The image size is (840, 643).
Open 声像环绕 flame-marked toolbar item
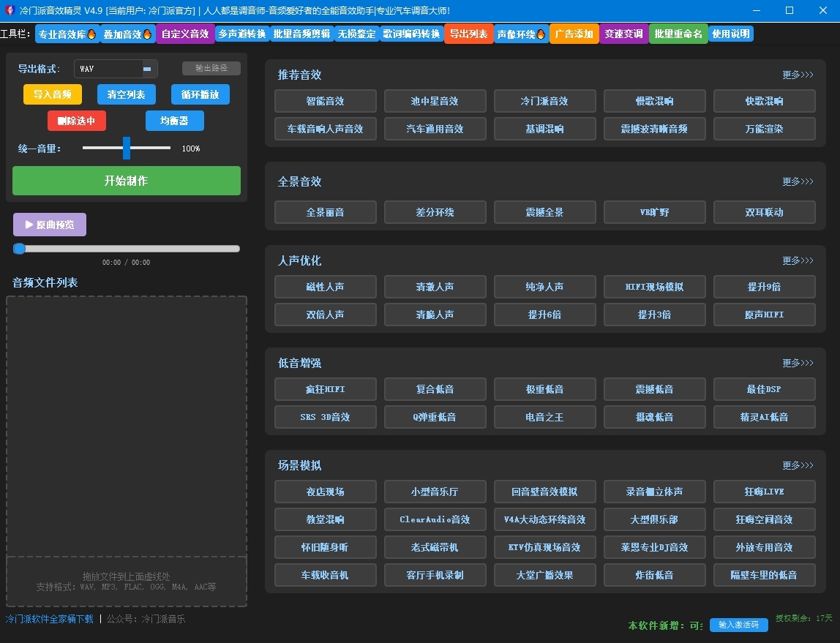coord(521,34)
